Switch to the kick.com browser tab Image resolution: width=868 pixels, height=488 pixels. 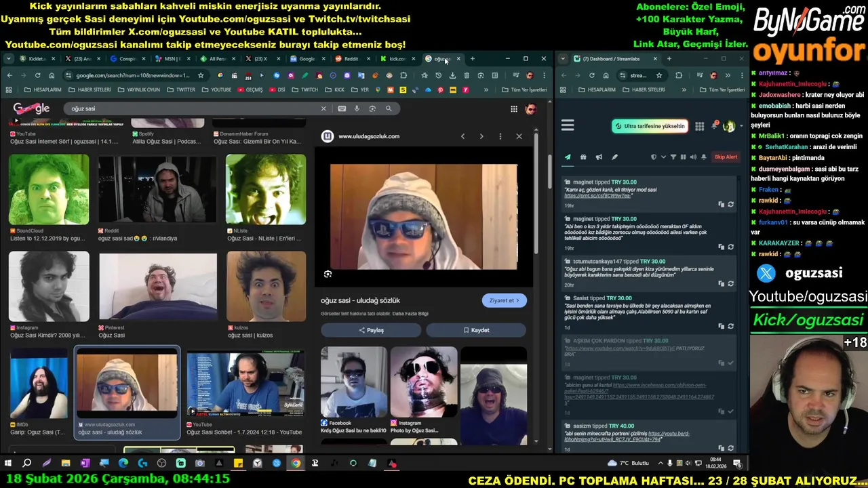(x=397, y=59)
